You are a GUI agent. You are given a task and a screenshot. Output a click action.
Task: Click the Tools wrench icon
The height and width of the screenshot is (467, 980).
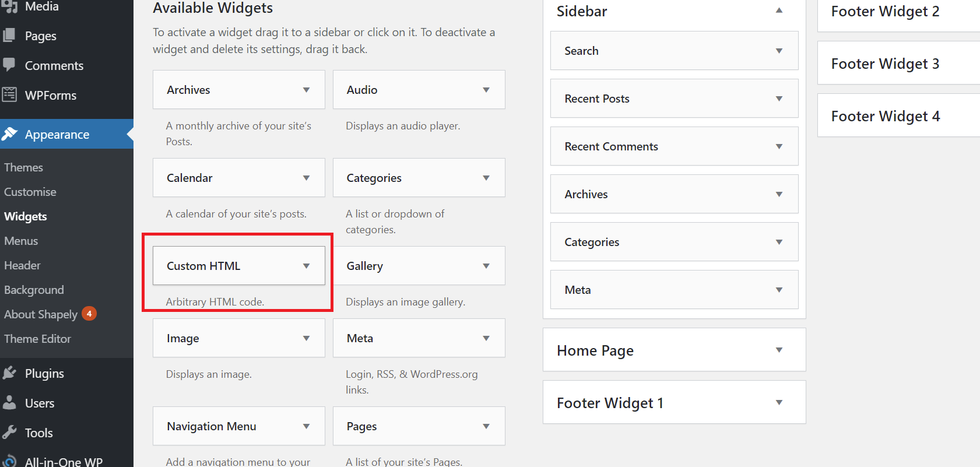(x=9, y=433)
